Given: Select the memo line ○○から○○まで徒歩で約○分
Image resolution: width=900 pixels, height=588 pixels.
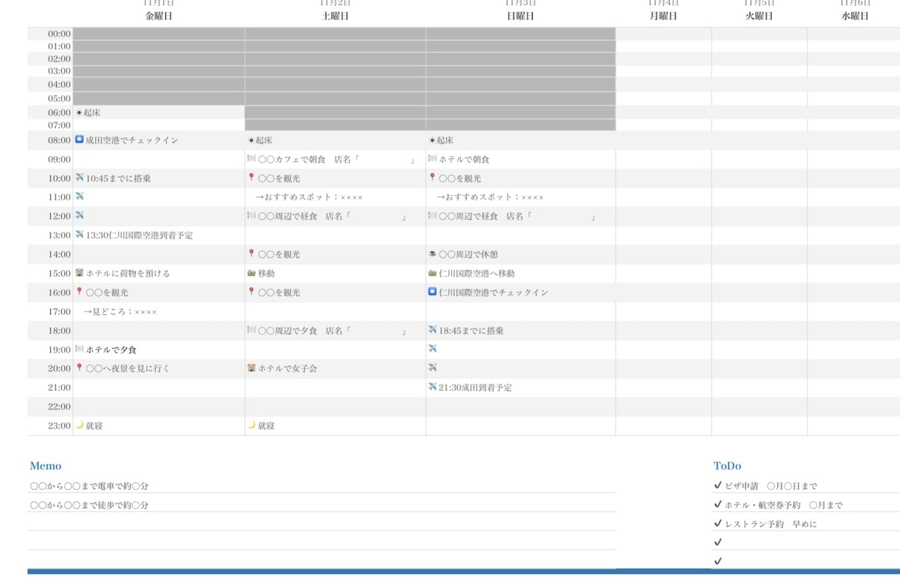Looking at the screenshot, I should (89, 505).
